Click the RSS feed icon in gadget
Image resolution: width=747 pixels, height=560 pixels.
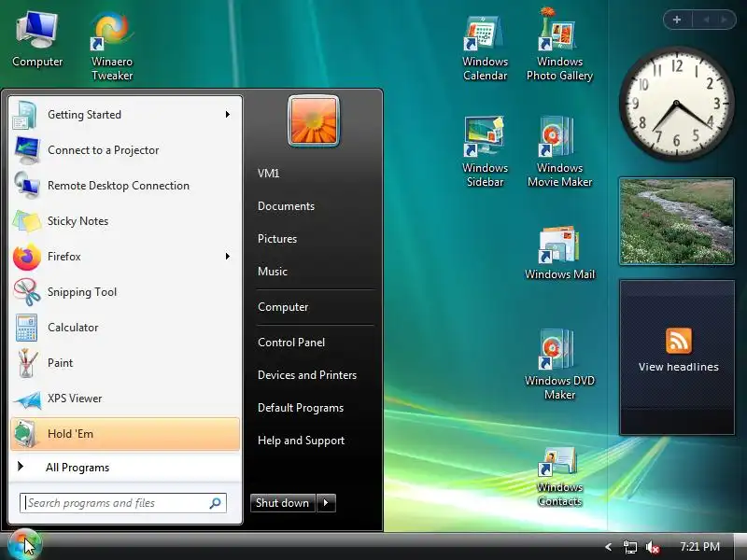click(x=679, y=341)
